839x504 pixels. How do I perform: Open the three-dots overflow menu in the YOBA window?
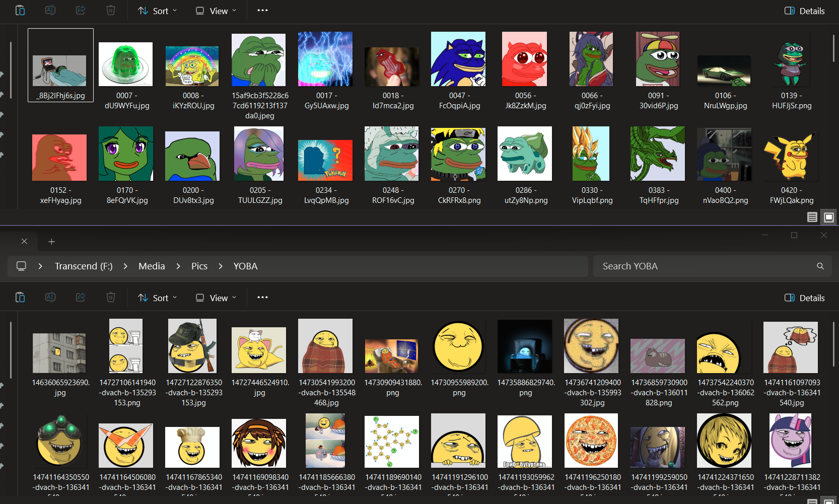coord(262,297)
